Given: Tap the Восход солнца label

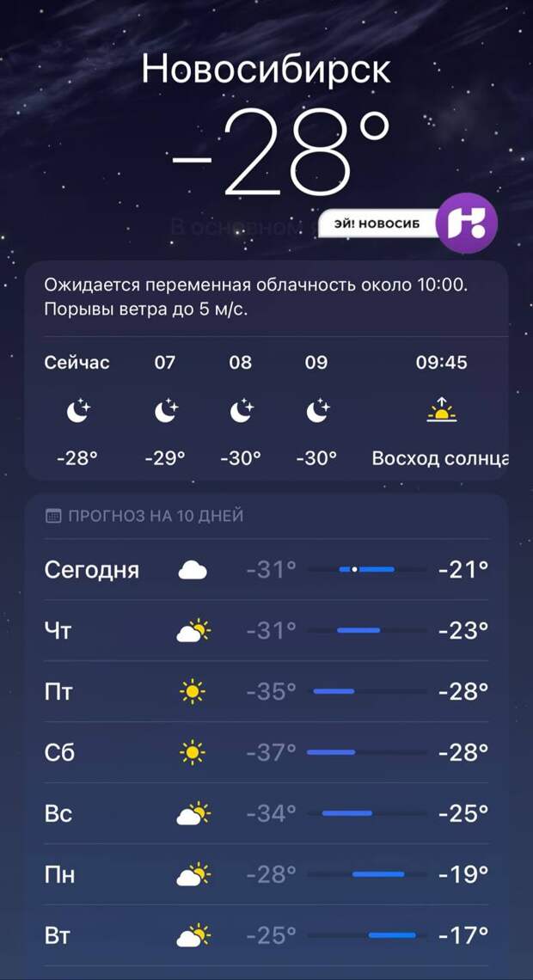Looking at the screenshot, I should pyautogui.click(x=440, y=458).
